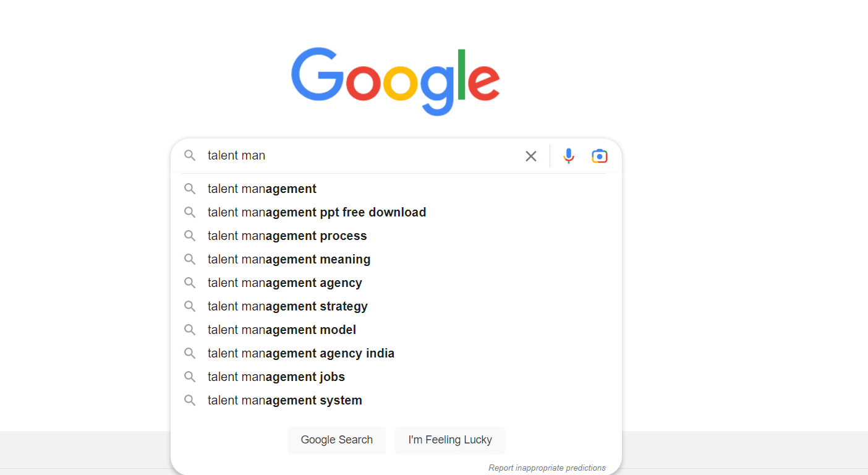Click the microphone icon for voice search
This screenshot has height=475, width=868.
[568, 156]
